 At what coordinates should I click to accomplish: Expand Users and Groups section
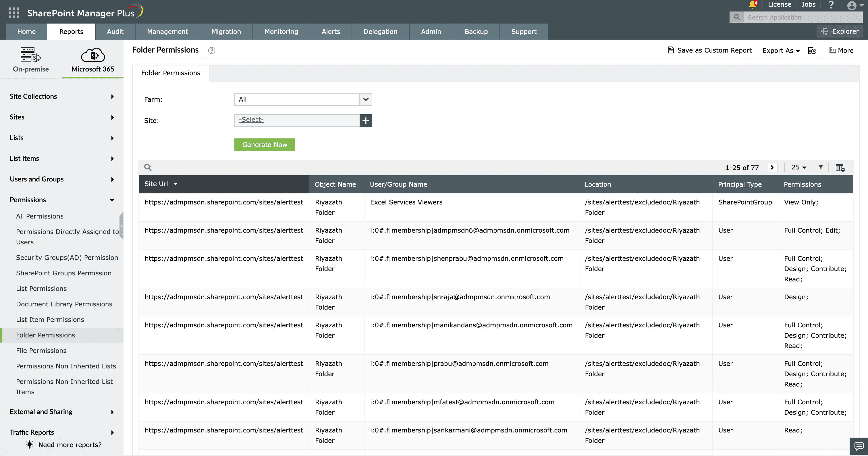(62, 179)
